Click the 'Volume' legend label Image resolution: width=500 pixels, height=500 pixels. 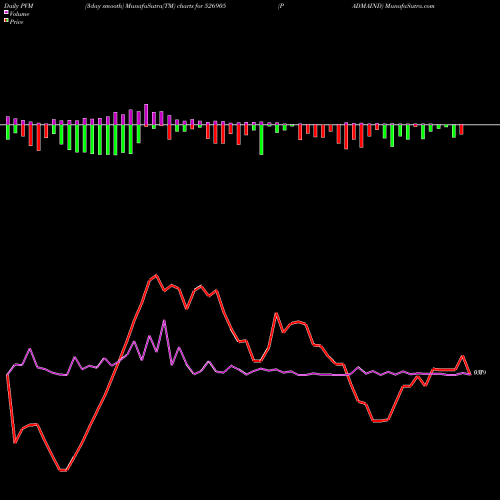(19, 14)
